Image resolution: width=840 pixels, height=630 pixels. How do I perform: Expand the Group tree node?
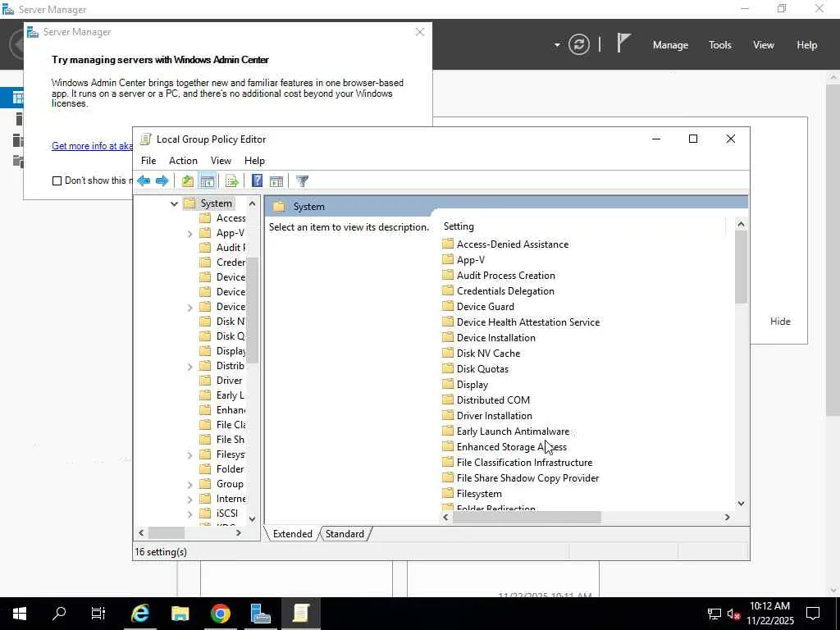[189, 485]
